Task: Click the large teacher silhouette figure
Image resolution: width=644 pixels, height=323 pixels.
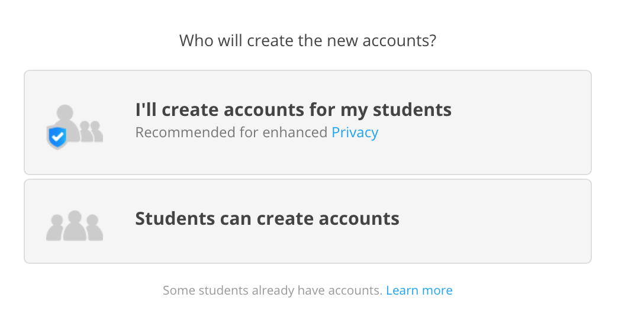Action: coord(66,122)
